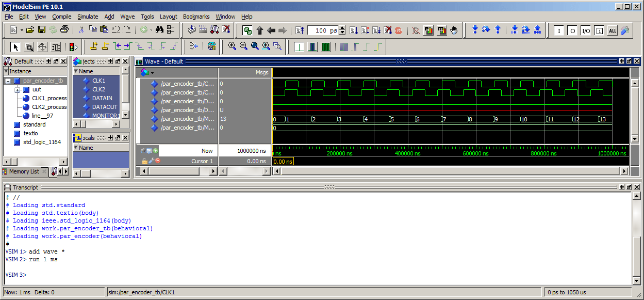Screen dimensions: 644x300
Task: Open the Simulate menu
Action: click(88, 16)
